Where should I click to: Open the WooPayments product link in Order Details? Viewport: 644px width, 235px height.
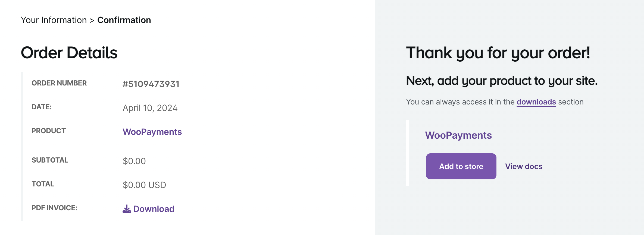[x=152, y=132]
